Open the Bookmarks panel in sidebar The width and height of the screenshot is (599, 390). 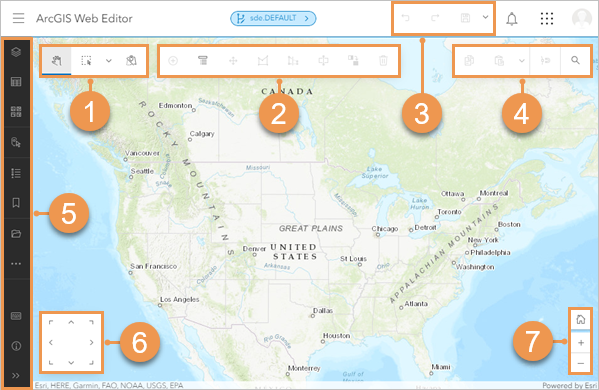(x=16, y=203)
